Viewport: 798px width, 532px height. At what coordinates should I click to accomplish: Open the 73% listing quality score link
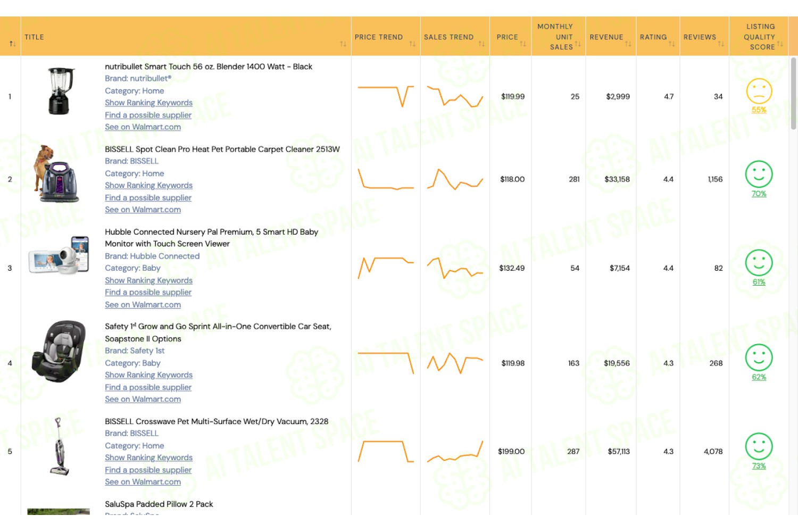(x=759, y=466)
